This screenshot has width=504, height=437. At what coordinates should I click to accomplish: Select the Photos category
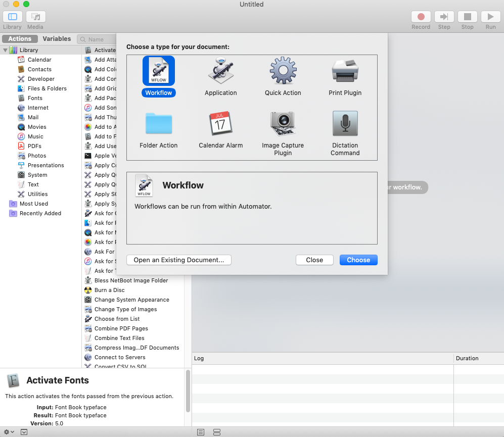click(36, 156)
